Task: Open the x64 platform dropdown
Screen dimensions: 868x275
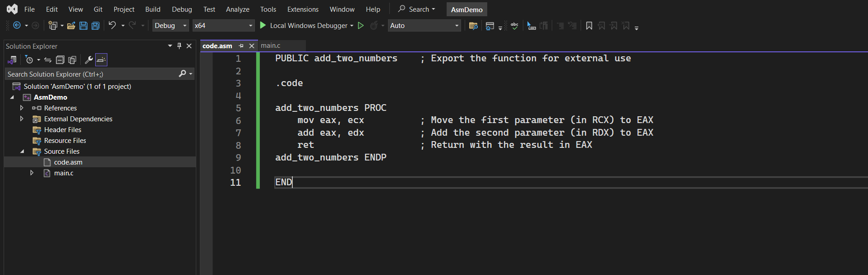Action: (224, 26)
